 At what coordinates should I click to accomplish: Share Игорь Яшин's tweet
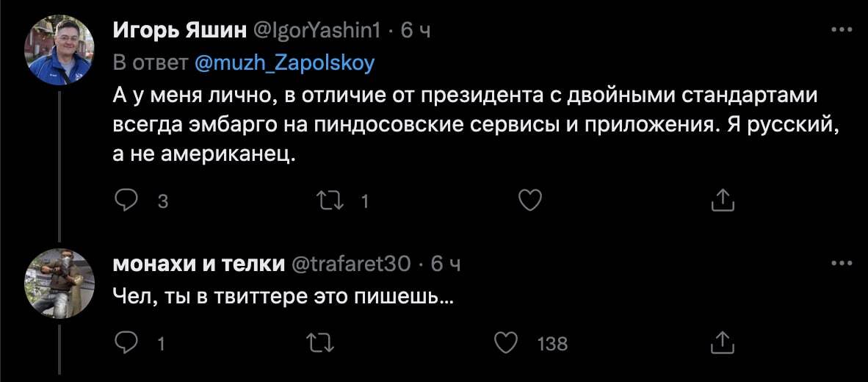[723, 200]
